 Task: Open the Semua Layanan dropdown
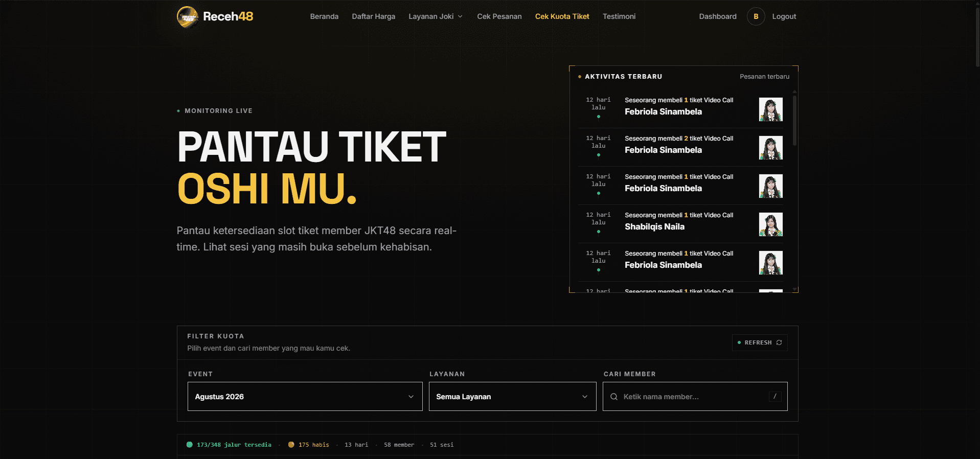point(512,397)
